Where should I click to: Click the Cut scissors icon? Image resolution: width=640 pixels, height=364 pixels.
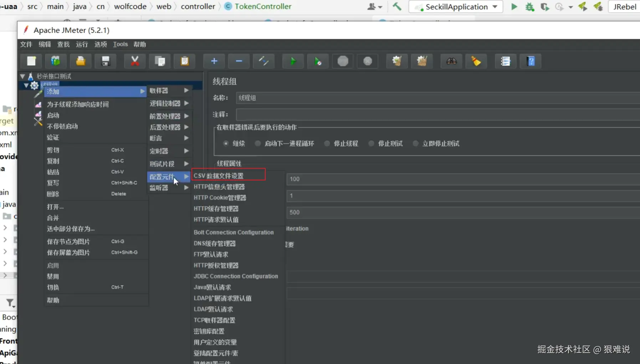(135, 61)
